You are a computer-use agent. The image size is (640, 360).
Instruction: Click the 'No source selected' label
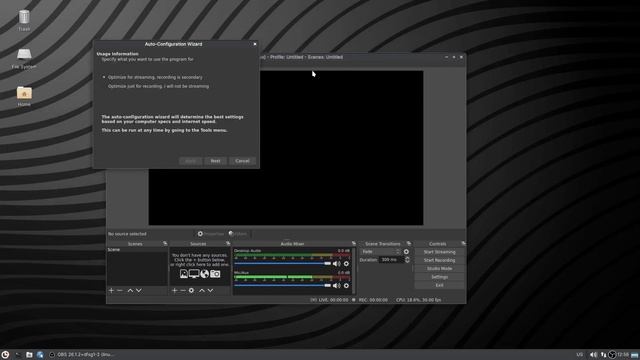coord(127,234)
